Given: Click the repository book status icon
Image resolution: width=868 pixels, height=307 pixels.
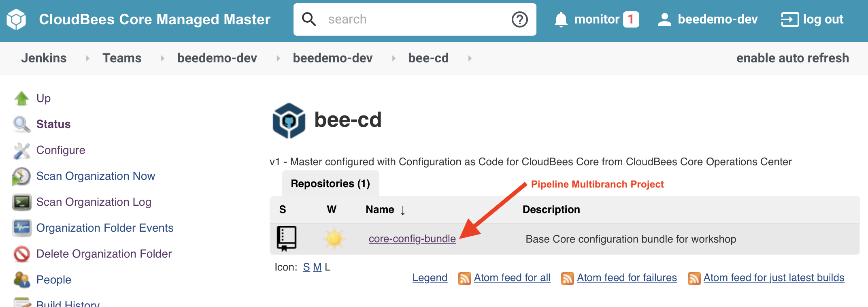Looking at the screenshot, I should pyautogui.click(x=286, y=239).
